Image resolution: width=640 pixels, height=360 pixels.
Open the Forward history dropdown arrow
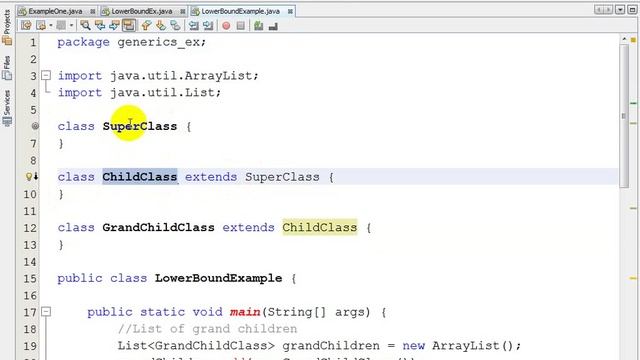click(x=71, y=26)
